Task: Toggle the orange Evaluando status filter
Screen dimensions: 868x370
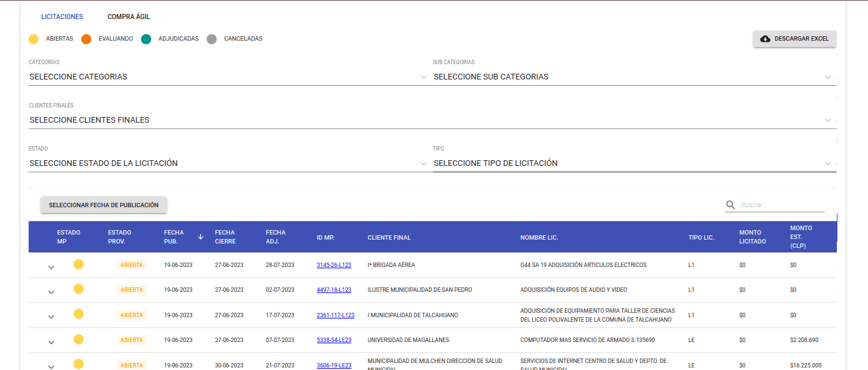Action: click(87, 39)
